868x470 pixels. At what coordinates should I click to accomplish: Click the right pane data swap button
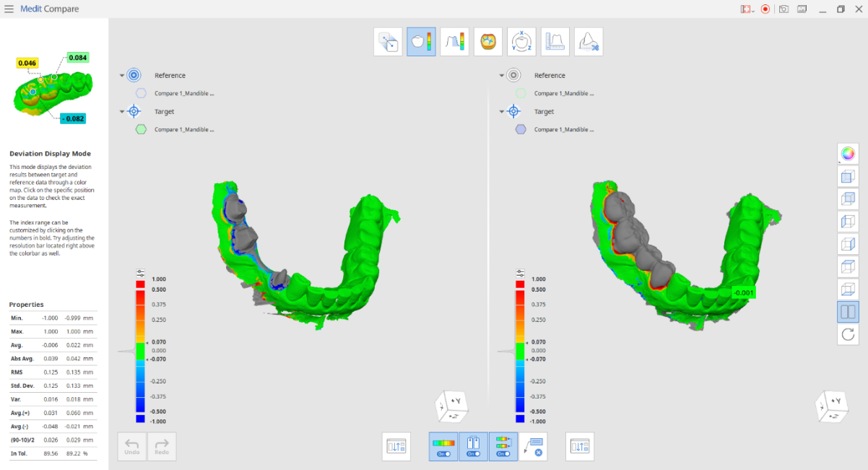[x=580, y=447]
